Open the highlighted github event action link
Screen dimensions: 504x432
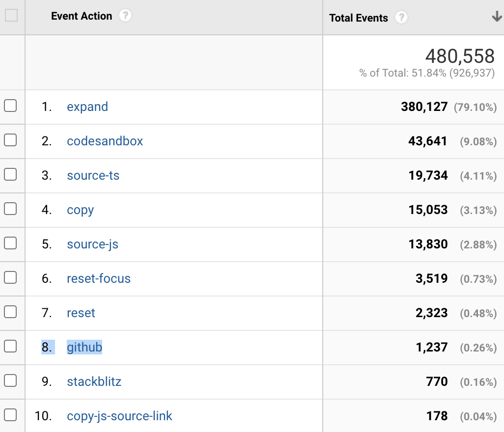tap(84, 347)
